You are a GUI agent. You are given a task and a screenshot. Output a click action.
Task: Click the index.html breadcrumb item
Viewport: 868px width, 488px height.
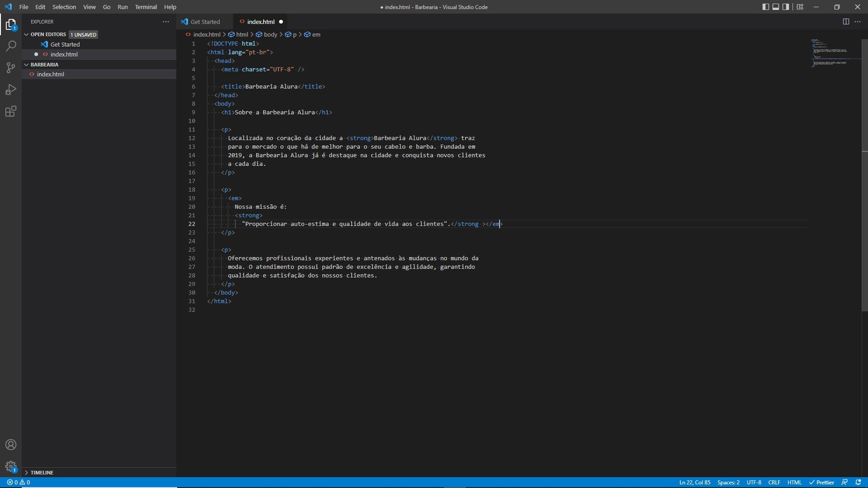(x=203, y=34)
